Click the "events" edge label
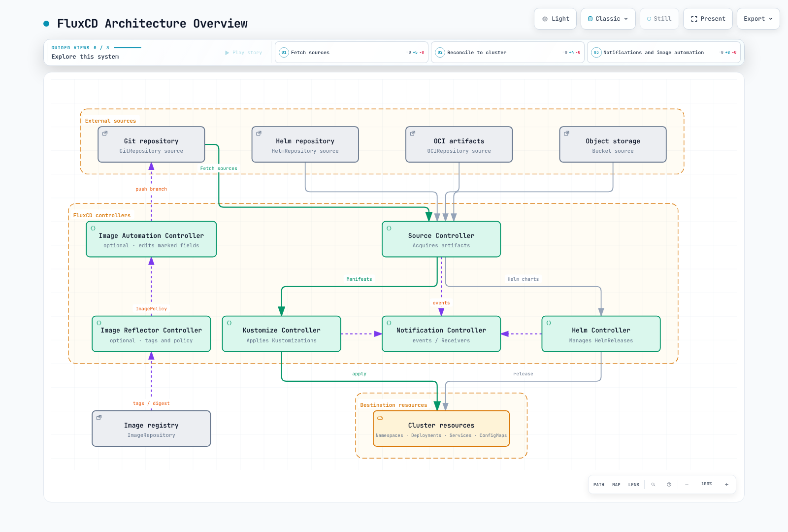Image resolution: width=788 pixels, height=532 pixels. (441, 303)
